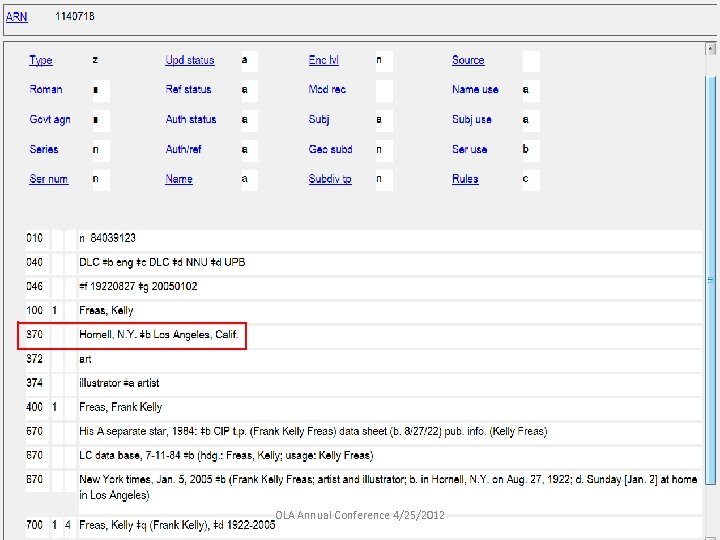This screenshot has height=540, width=720.
Task: Click the Rules value field
Action: tap(531, 179)
